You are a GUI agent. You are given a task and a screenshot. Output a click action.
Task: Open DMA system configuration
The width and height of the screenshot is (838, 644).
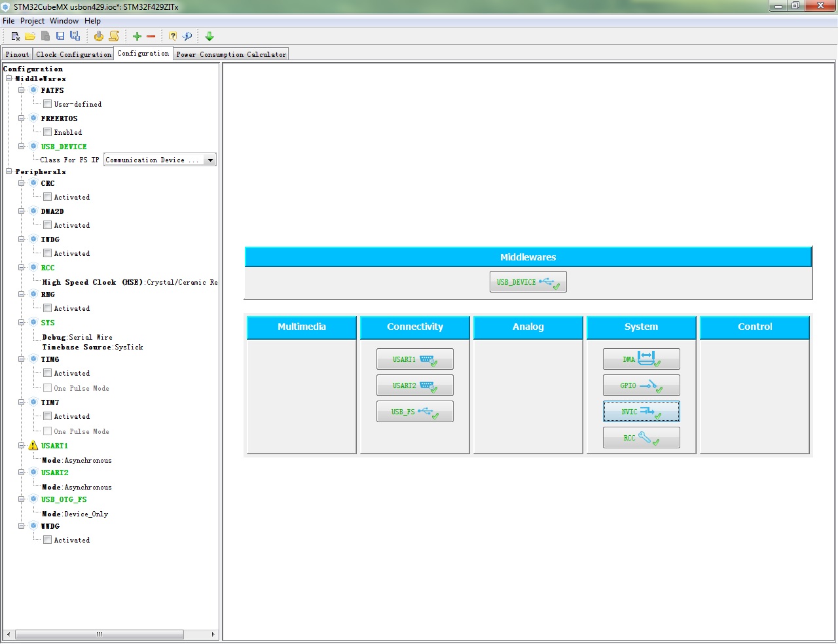coord(641,359)
